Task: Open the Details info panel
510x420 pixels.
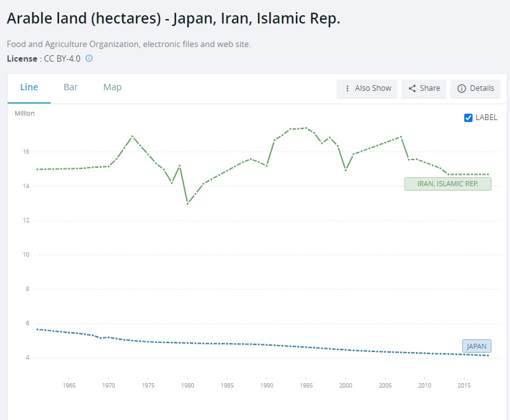Action: [x=475, y=88]
